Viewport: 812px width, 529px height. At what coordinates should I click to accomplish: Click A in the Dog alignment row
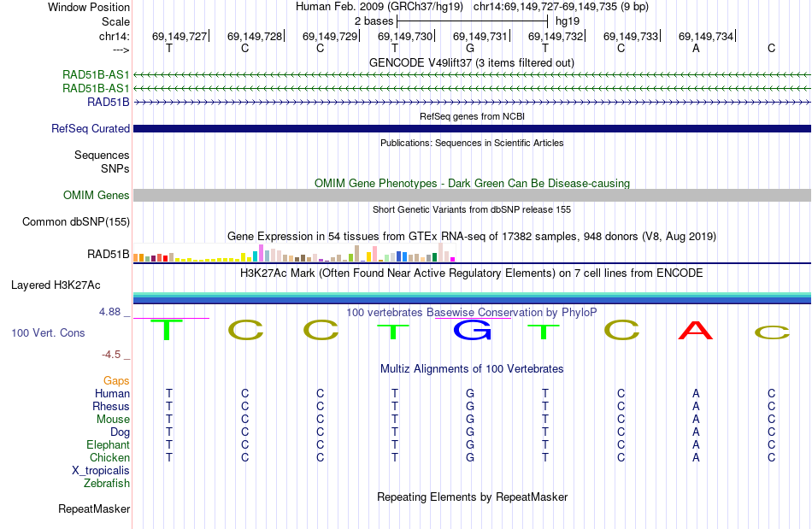pyautogui.click(x=696, y=432)
